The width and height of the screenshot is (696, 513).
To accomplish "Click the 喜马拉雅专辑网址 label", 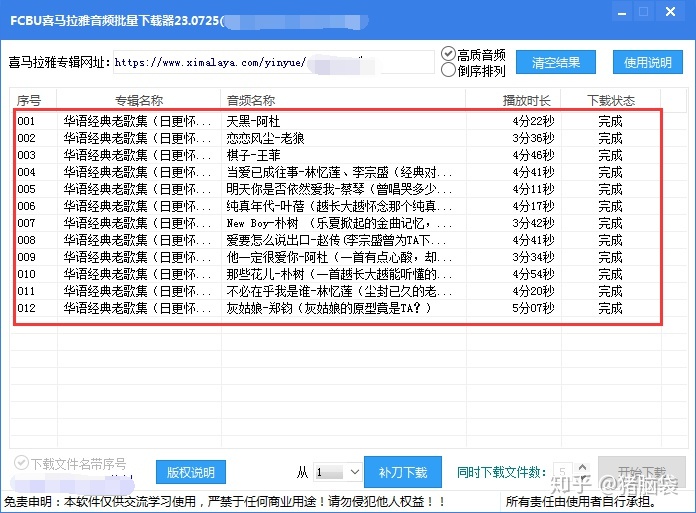I will pyautogui.click(x=59, y=63).
